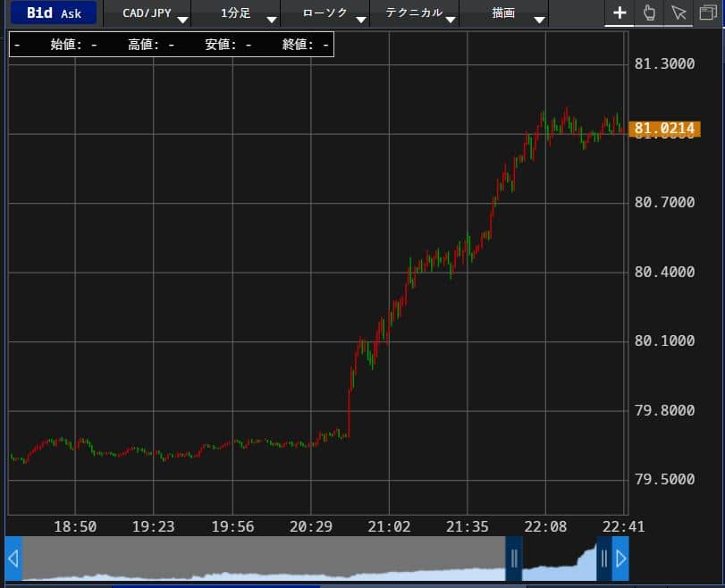
Task: Open the ローソク chart type dropdown
Action: coord(325,13)
